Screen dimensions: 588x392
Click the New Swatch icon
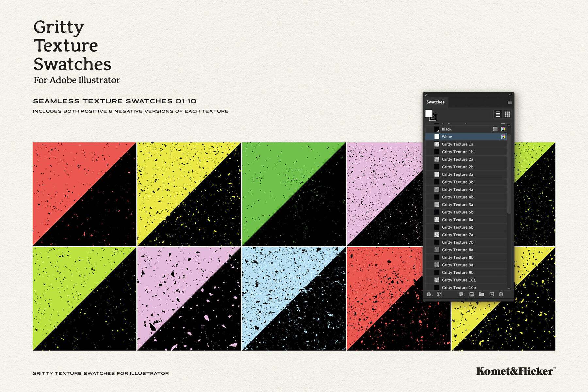(492, 295)
